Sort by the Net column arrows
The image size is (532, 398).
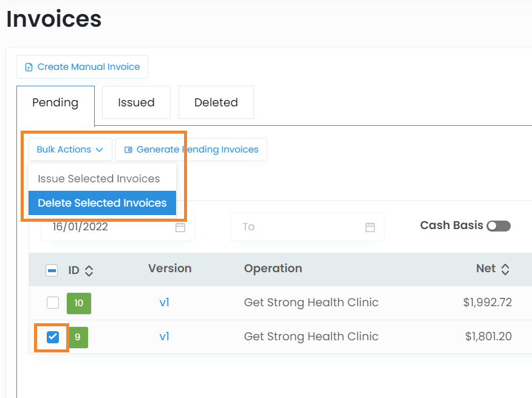coord(505,269)
